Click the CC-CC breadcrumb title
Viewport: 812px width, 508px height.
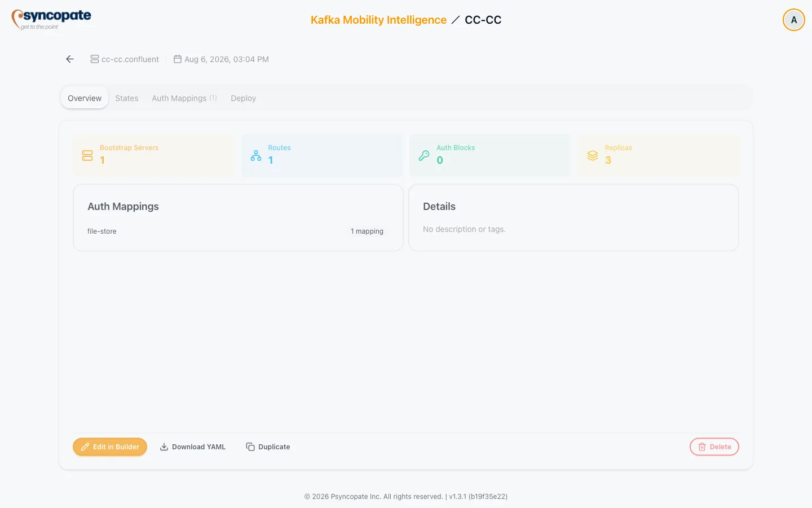pyautogui.click(x=483, y=20)
